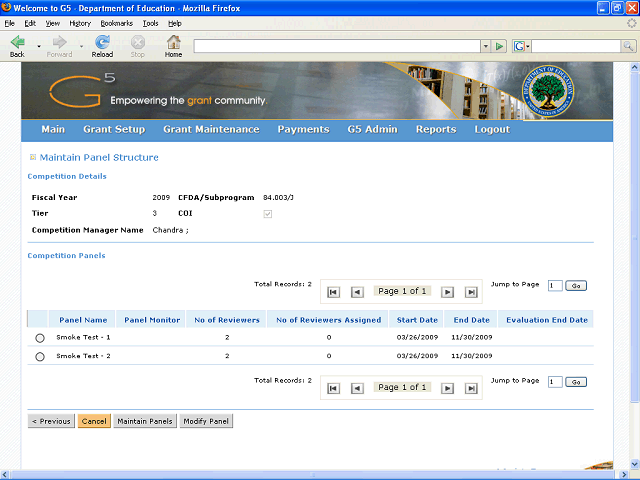This screenshot has height=480, width=640.
Task: Sort by Evaluation End Date column header
Action: coord(547,320)
